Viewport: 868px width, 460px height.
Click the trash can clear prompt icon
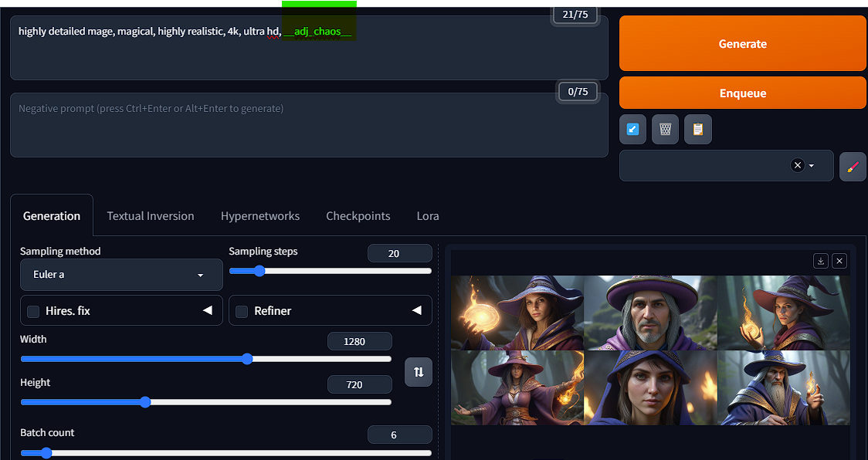pos(666,130)
